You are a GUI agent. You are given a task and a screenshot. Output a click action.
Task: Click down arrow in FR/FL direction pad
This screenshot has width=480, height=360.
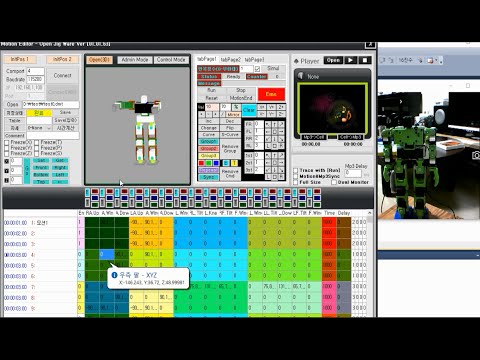click(x=275, y=139)
